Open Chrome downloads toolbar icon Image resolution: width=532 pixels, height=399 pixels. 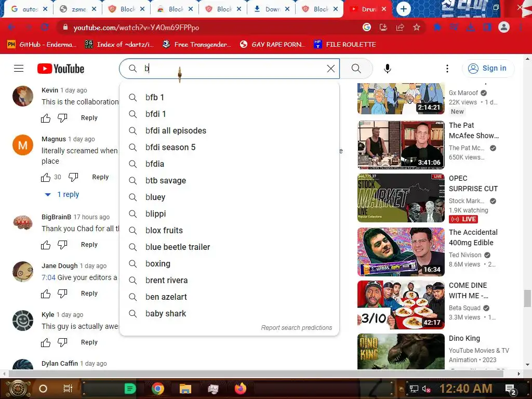(x=471, y=27)
